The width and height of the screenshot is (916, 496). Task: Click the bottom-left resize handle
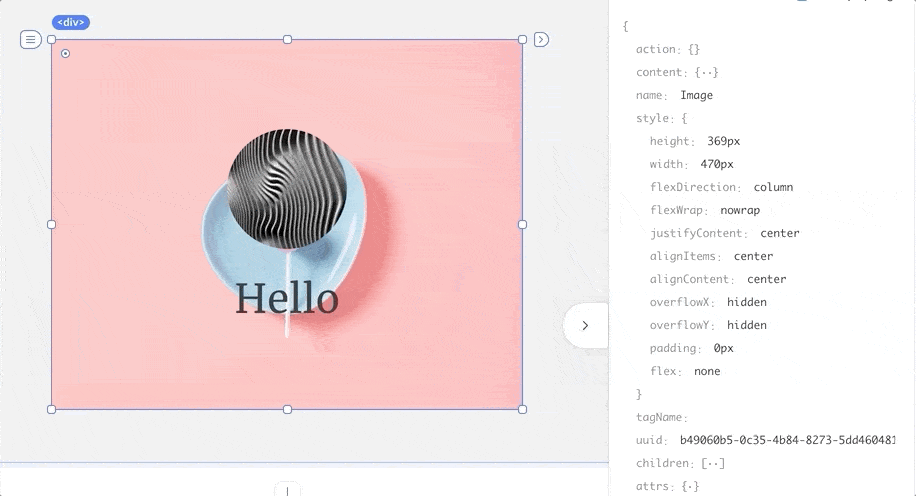click(x=51, y=410)
